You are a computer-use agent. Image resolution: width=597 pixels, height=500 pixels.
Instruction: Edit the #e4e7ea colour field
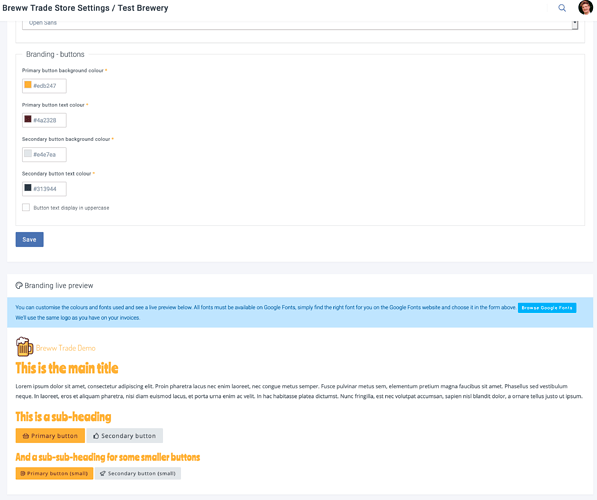[44, 154]
